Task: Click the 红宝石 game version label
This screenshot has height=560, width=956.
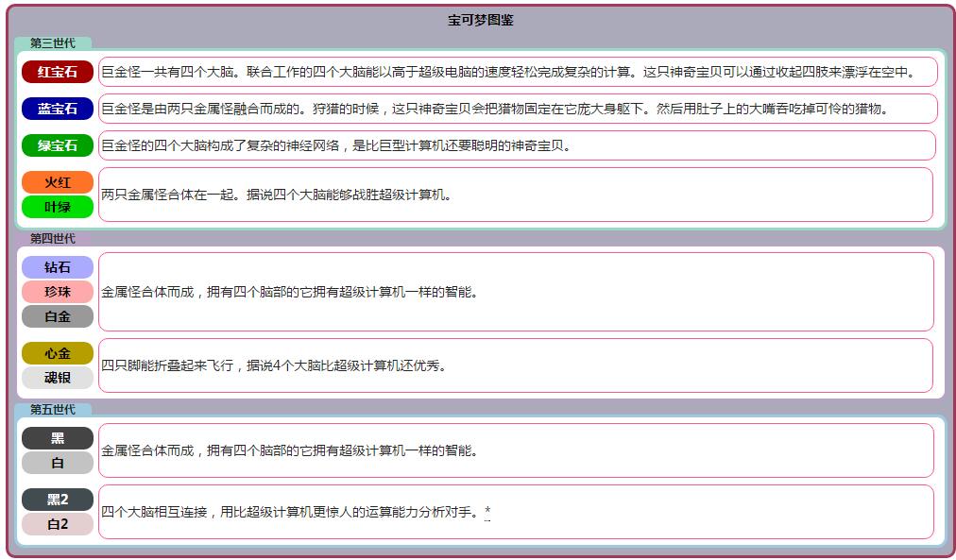Action: [x=58, y=72]
